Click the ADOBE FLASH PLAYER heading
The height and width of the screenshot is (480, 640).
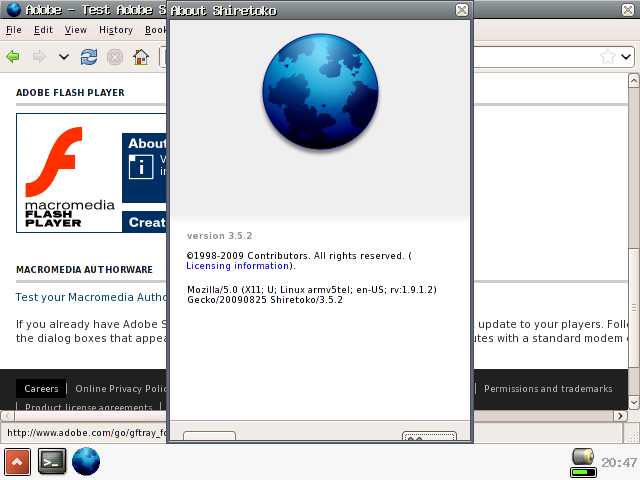(70, 93)
